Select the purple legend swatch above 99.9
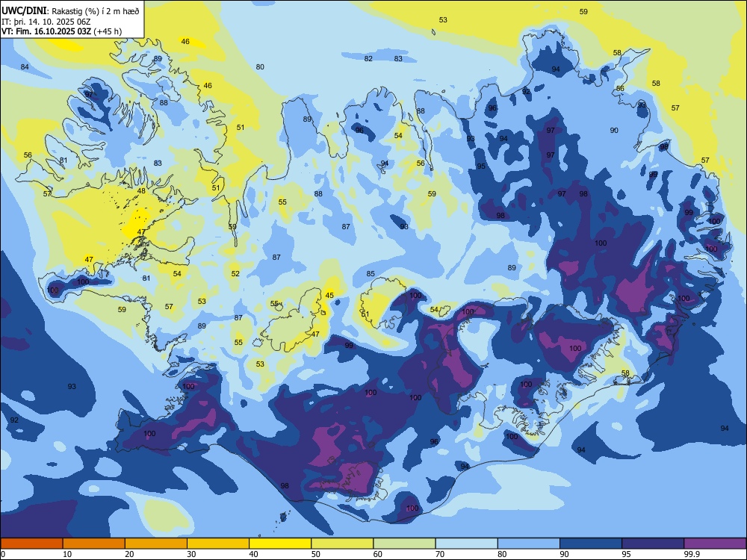 point(715,544)
